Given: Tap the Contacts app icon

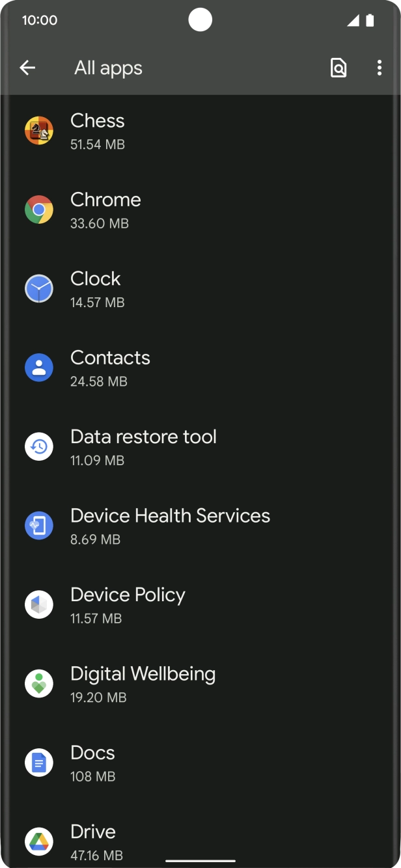Looking at the screenshot, I should (39, 367).
